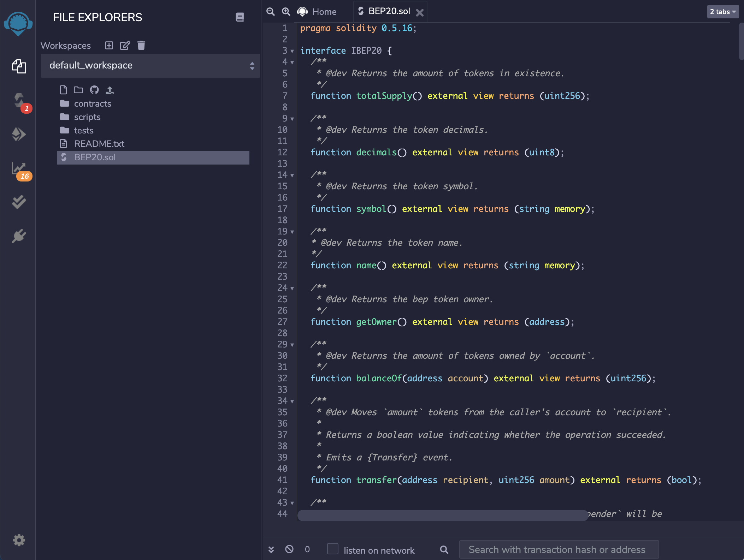744x560 pixels.
Task: Collapse the IBEP20 interface fold arrow
Action: pos(292,51)
